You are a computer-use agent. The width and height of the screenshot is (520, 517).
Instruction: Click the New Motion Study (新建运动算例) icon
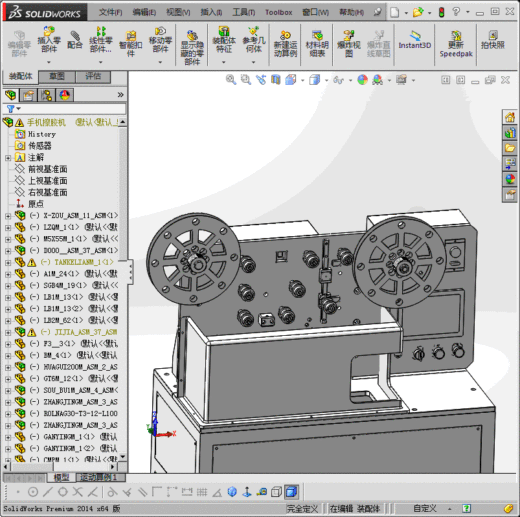point(285,44)
